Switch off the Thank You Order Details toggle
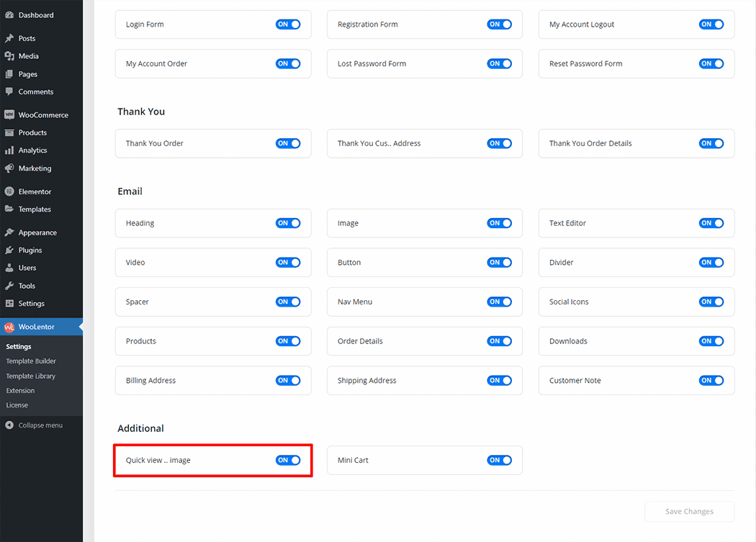 [x=711, y=143]
